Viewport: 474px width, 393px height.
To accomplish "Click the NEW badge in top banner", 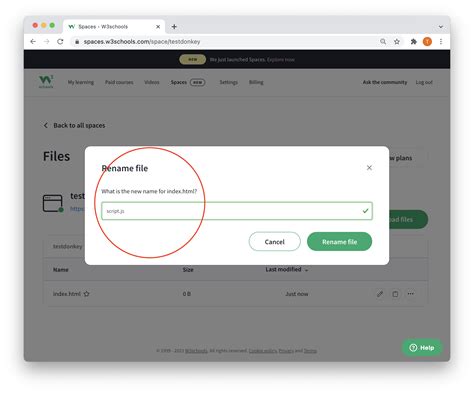I will pyautogui.click(x=193, y=59).
